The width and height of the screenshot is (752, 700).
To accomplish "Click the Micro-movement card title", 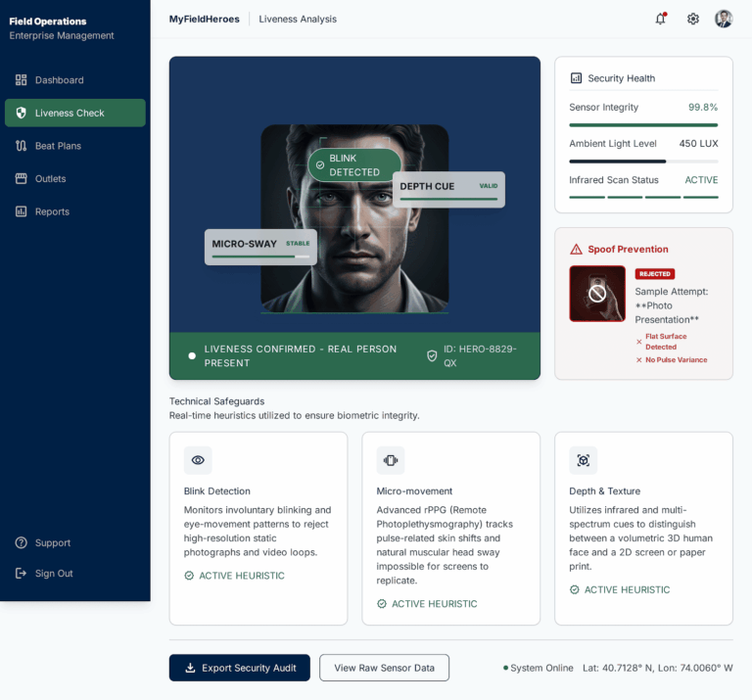I will point(414,490).
